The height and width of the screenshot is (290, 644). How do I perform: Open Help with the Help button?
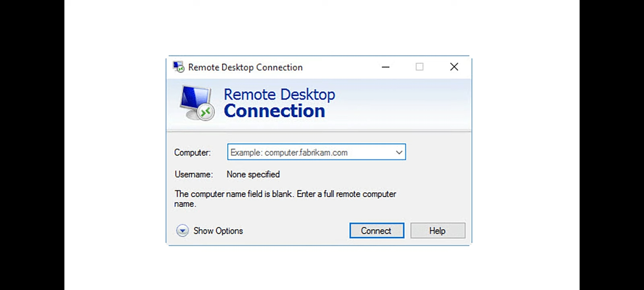(x=437, y=231)
